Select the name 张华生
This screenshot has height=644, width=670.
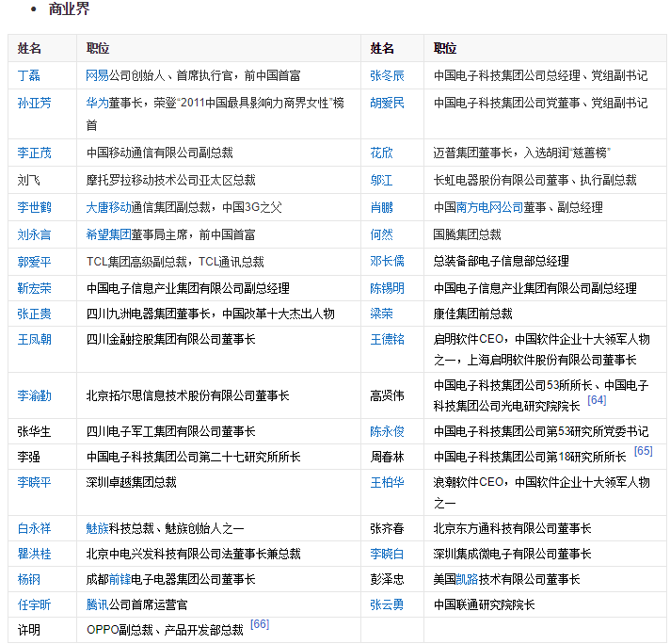point(34,431)
